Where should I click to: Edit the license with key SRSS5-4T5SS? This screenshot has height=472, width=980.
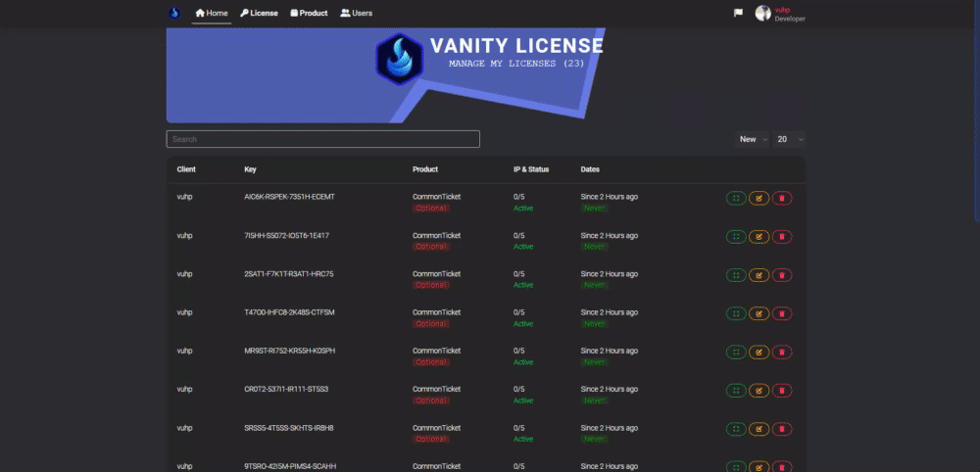coord(759,430)
